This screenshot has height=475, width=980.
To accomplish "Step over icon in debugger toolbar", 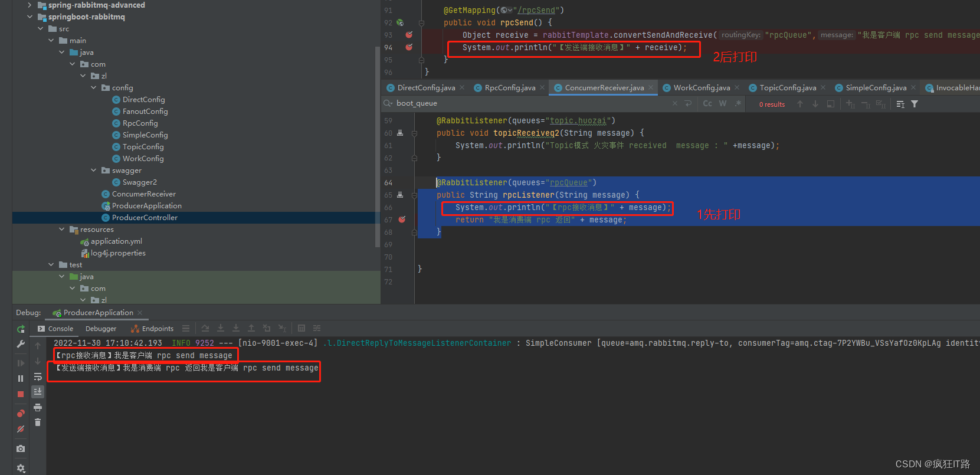I will coord(205,328).
